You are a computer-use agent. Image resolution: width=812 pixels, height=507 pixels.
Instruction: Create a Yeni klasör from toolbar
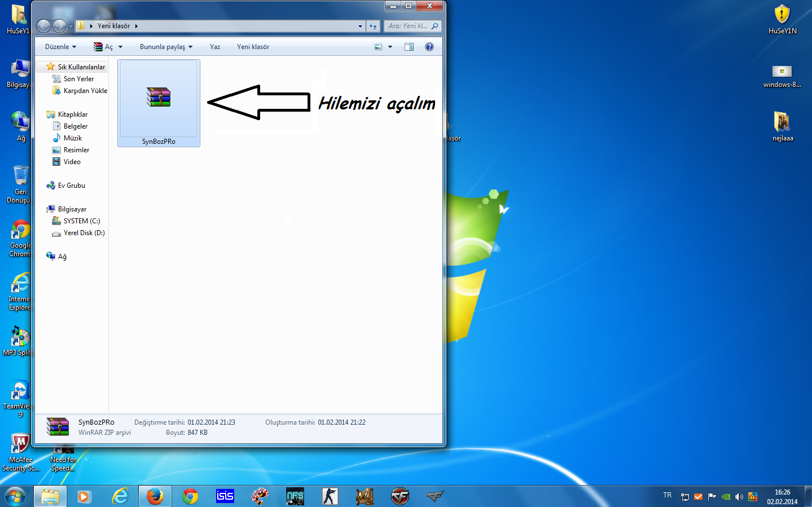(x=253, y=47)
